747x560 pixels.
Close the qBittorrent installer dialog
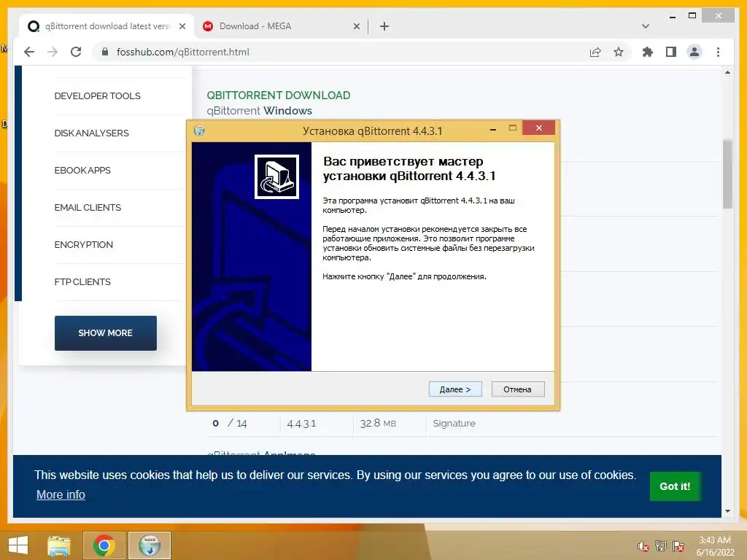(539, 128)
